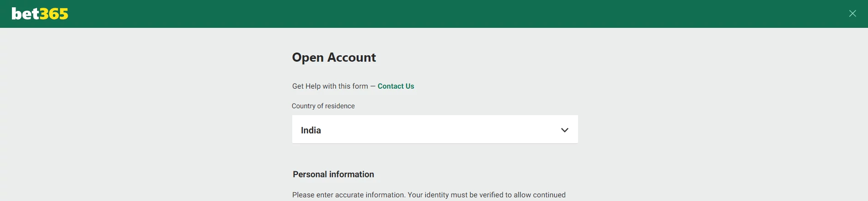Click the Personal information section heading
This screenshot has width=868, height=201.
(333, 175)
